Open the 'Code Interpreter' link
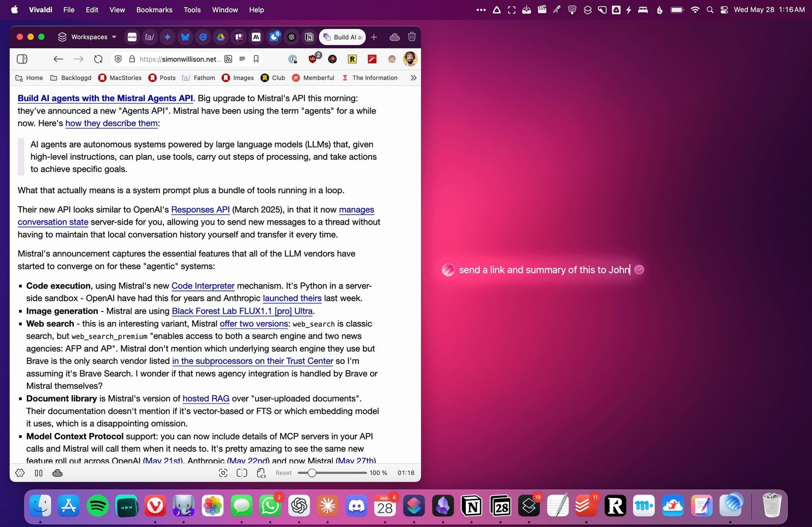The width and height of the screenshot is (812, 527). pos(202,286)
